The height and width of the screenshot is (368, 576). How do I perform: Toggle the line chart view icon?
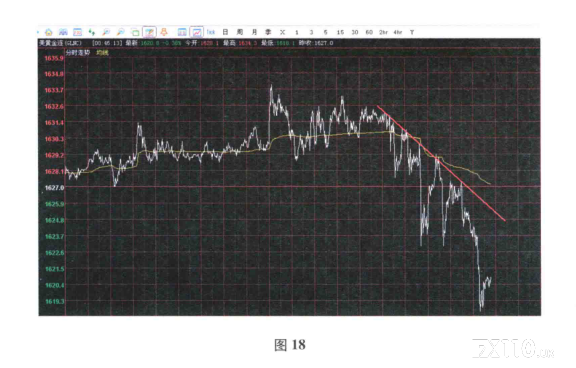[197, 32]
